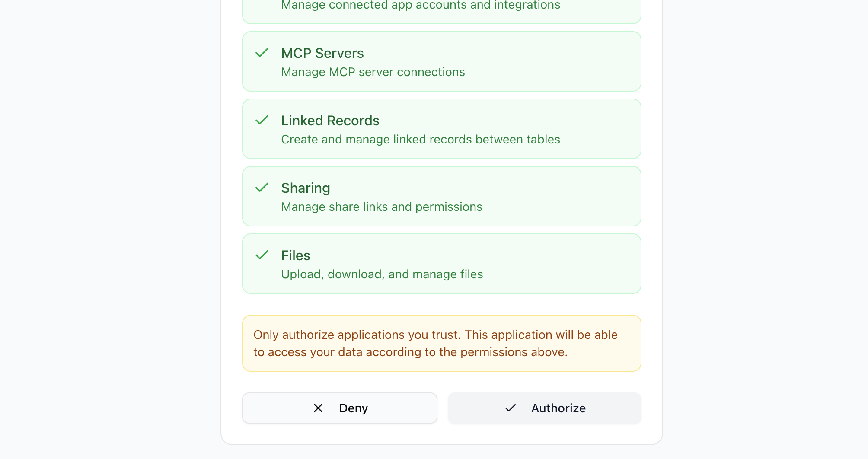The width and height of the screenshot is (868, 459).
Task: Click the checkmark icon beside Sharing
Action: pyautogui.click(x=262, y=188)
